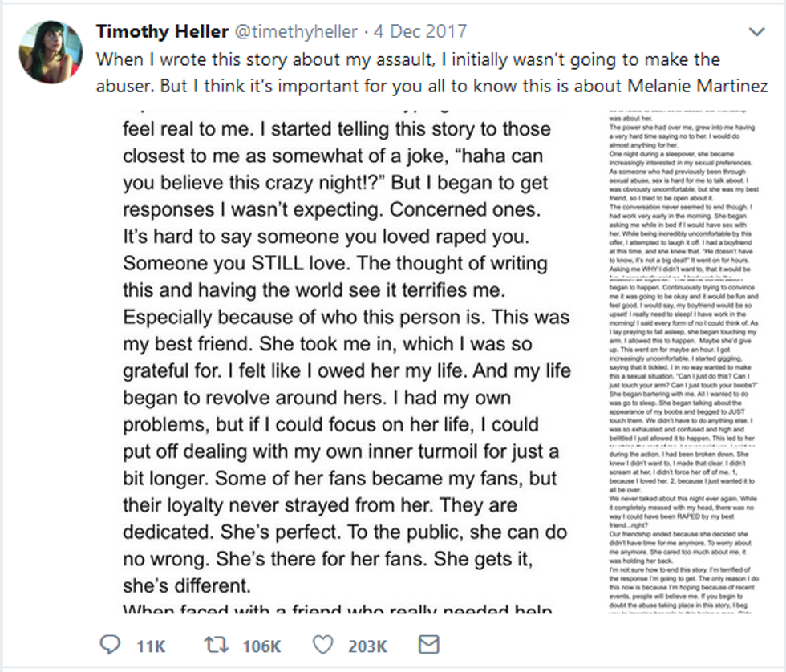Send tweet via direct message envelope icon

point(429,644)
